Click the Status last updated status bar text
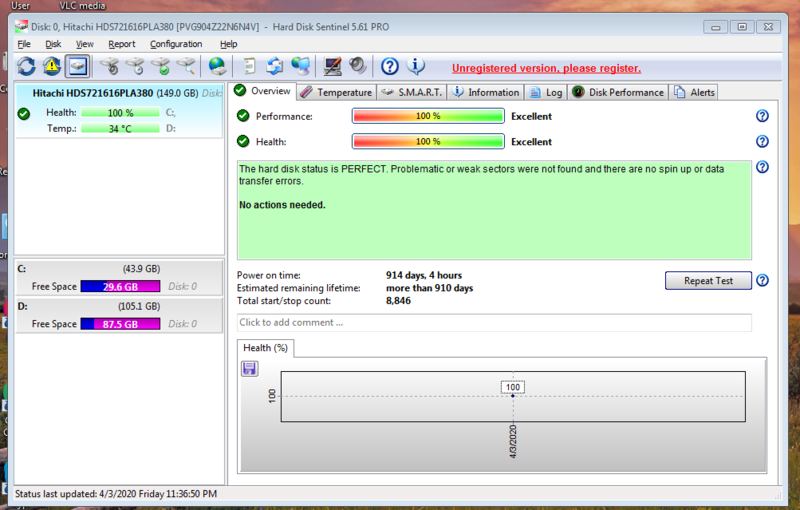This screenshot has height=510, width=800. point(116,494)
